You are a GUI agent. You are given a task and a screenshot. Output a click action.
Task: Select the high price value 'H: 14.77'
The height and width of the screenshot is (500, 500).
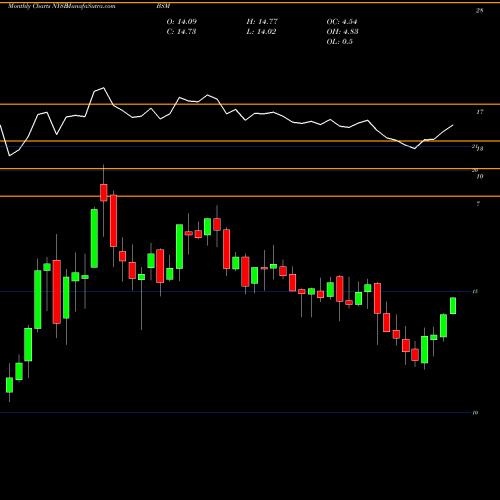point(262,22)
